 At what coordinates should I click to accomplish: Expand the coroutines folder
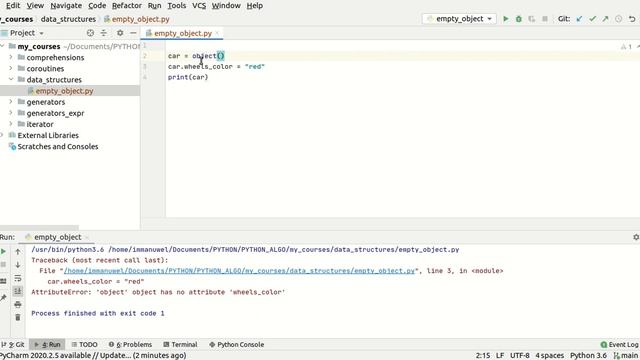(11, 68)
